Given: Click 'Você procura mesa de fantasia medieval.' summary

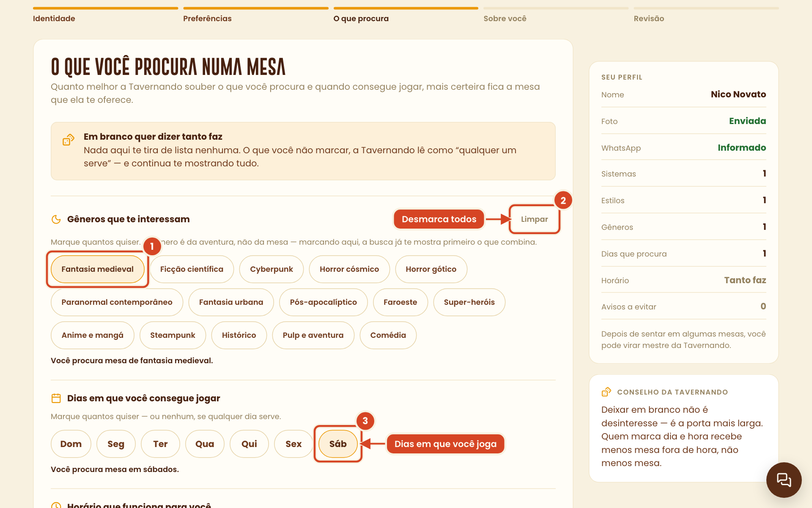Looking at the screenshot, I should 132,361.
